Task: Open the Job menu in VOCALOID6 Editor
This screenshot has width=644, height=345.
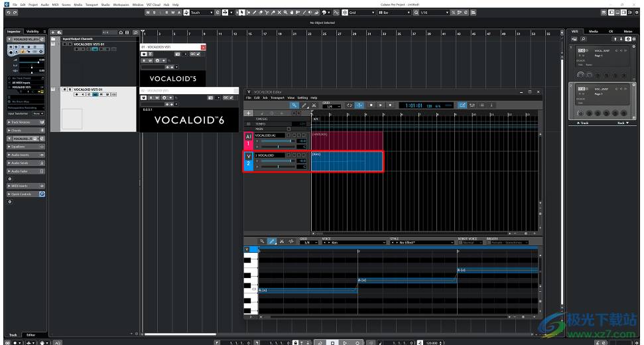Action: 265,98
